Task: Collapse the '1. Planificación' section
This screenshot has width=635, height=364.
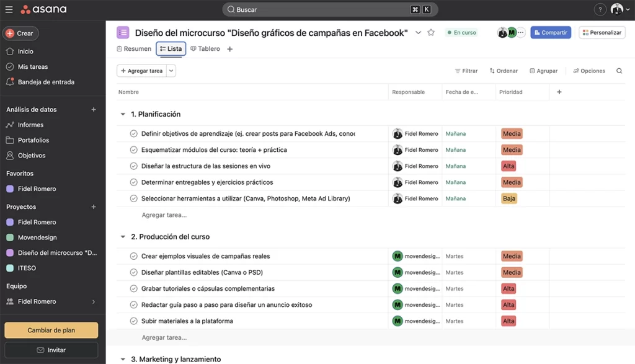Action: 122,115
